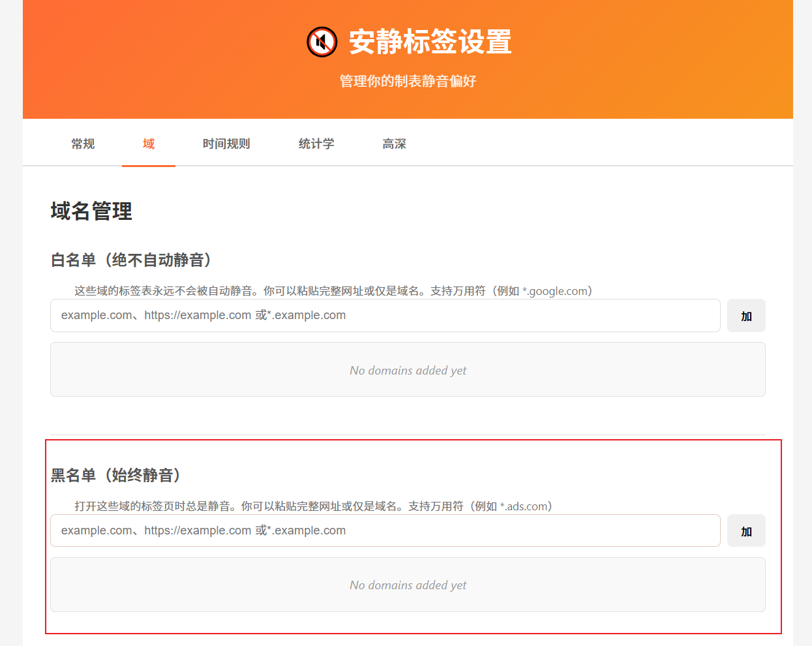The width and height of the screenshot is (812, 646).
Task: Open the 时间规则 tab
Action: (x=226, y=144)
